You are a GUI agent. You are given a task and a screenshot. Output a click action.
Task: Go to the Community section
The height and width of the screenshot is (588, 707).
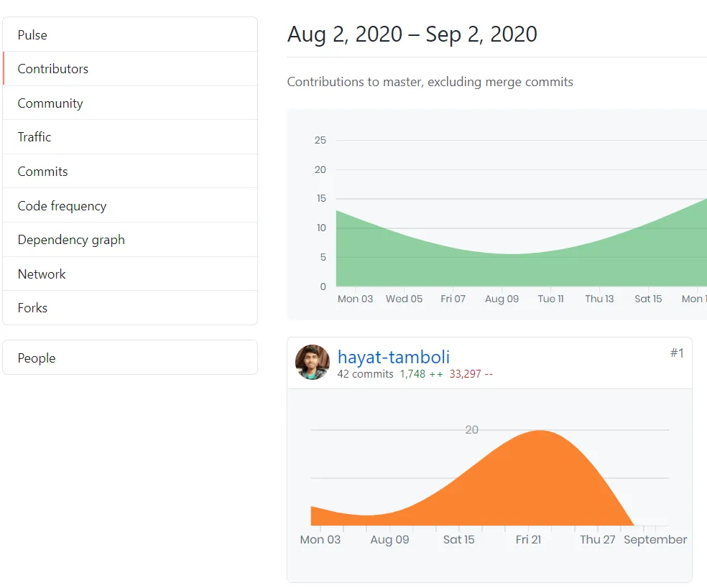click(50, 103)
